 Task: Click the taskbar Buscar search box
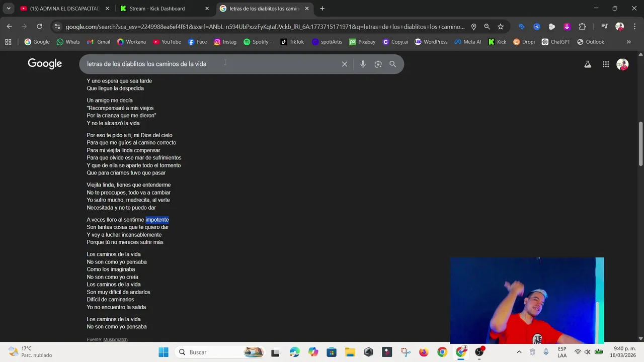[x=220, y=352]
